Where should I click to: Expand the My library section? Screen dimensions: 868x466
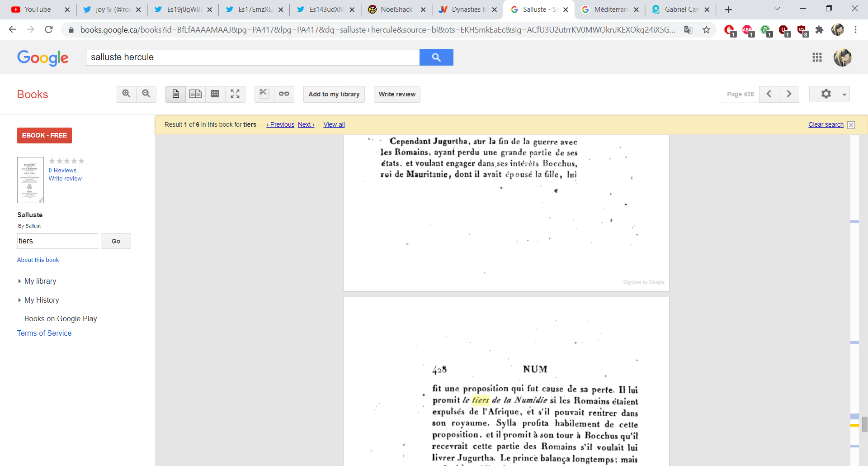40,281
